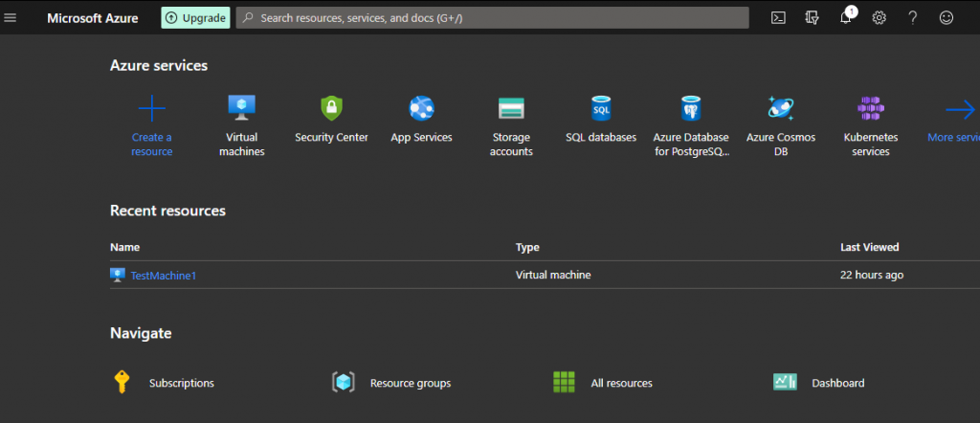Viewport: 980px width, 423px height.
Task: Open Virtual machines service
Action: (x=241, y=108)
